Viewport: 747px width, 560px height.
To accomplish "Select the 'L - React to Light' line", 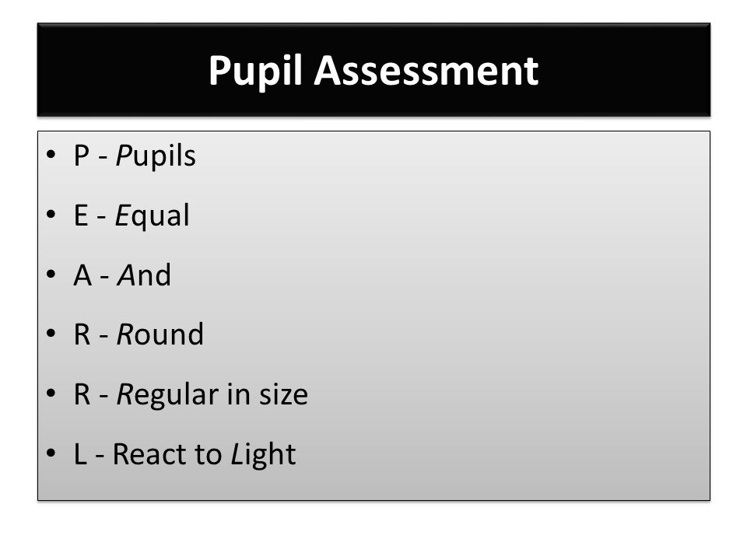I will pos(185,454).
